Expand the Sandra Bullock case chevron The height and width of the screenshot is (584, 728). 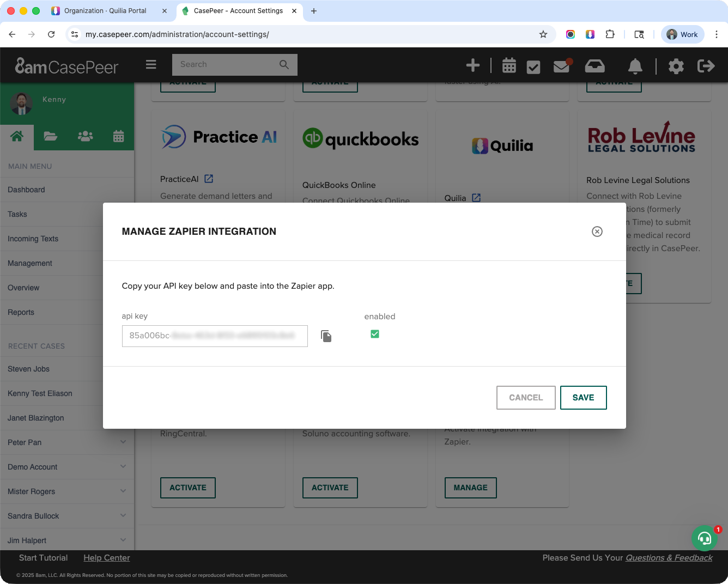click(123, 515)
